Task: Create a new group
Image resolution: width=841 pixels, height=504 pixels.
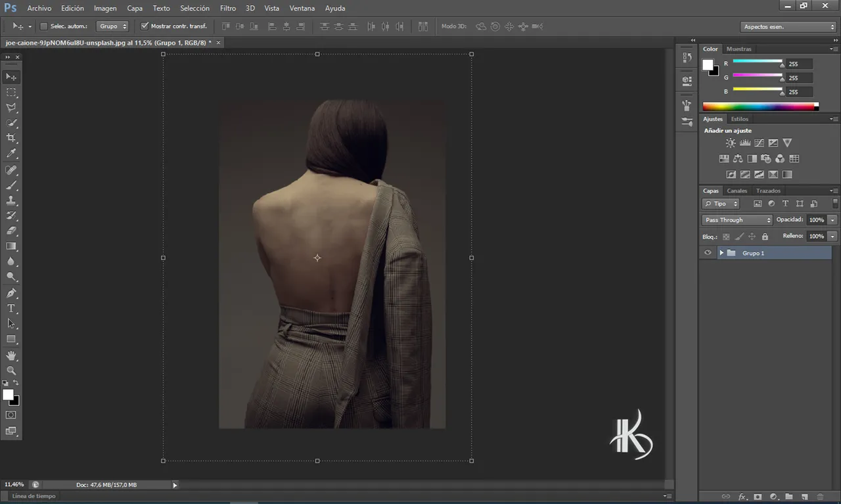Action: click(789, 497)
